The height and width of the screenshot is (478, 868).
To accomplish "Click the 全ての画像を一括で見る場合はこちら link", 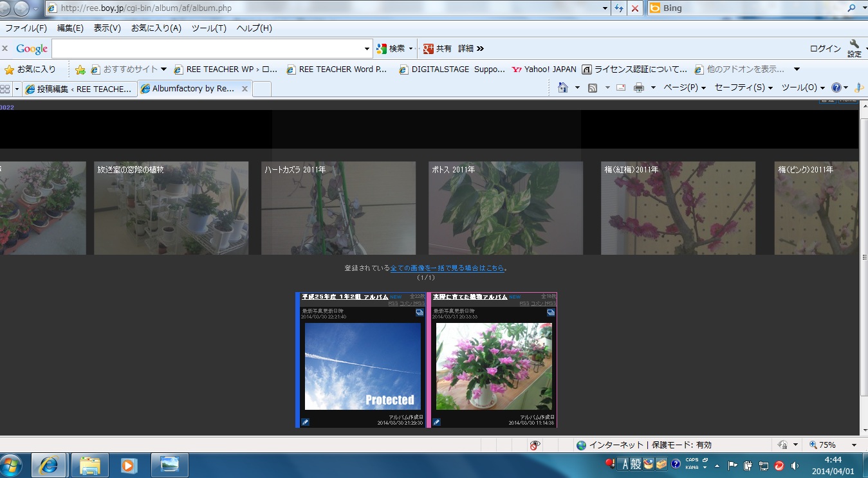I will pyautogui.click(x=447, y=268).
